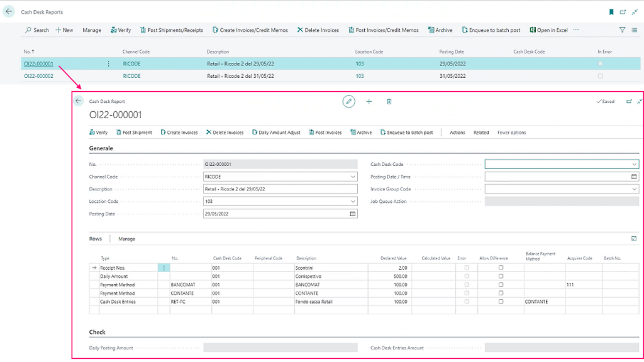Viewport: 644px width, 362px height.
Task: Toggle Allow Difference for BANCOMAT row
Action: (501, 285)
